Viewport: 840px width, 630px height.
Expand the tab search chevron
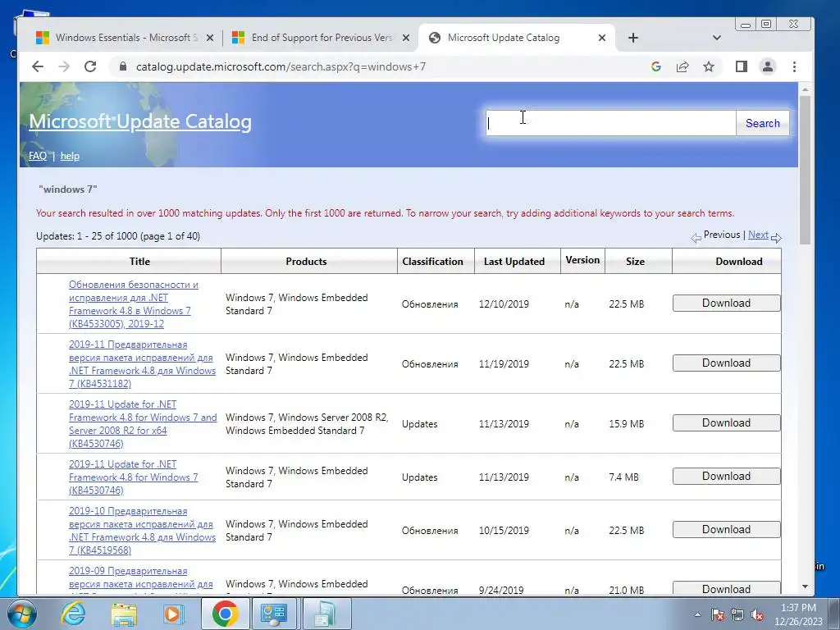[717, 38]
